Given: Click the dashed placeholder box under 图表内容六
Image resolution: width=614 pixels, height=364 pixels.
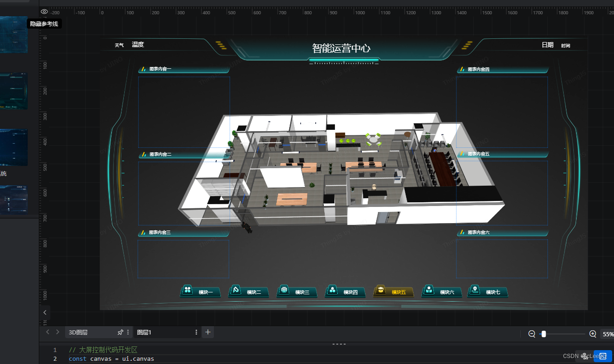Looking at the screenshot, I should [x=502, y=259].
